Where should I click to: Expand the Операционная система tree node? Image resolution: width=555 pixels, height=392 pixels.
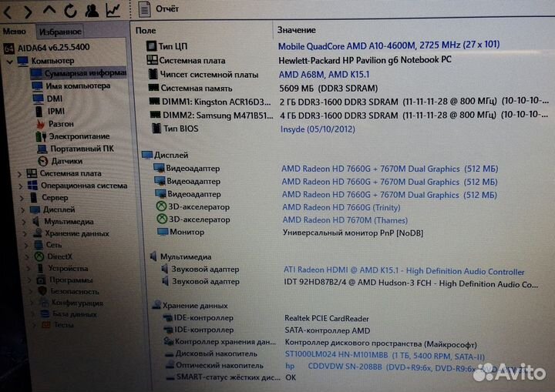[21, 186]
